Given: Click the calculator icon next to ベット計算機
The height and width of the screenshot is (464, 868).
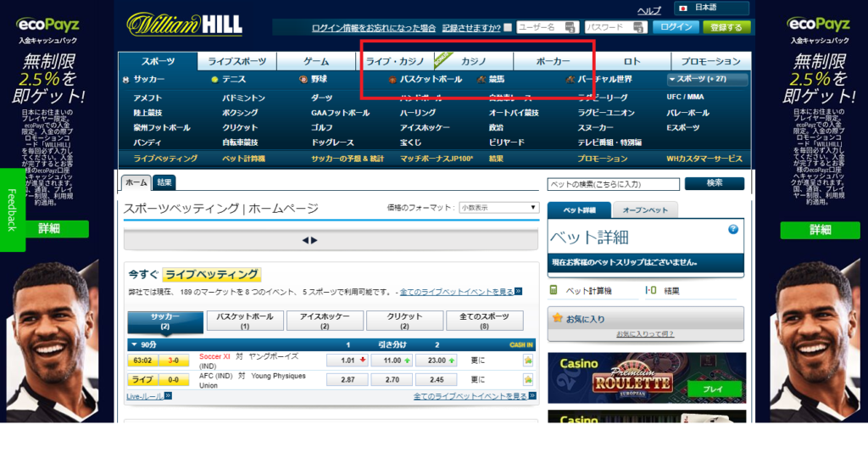Looking at the screenshot, I should (553, 290).
